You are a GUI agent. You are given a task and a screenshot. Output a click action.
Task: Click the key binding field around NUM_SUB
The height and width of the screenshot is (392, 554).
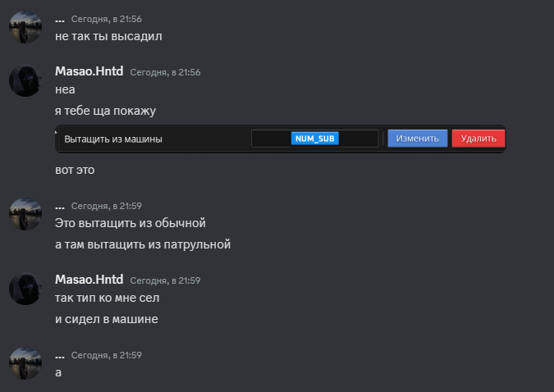(x=315, y=139)
